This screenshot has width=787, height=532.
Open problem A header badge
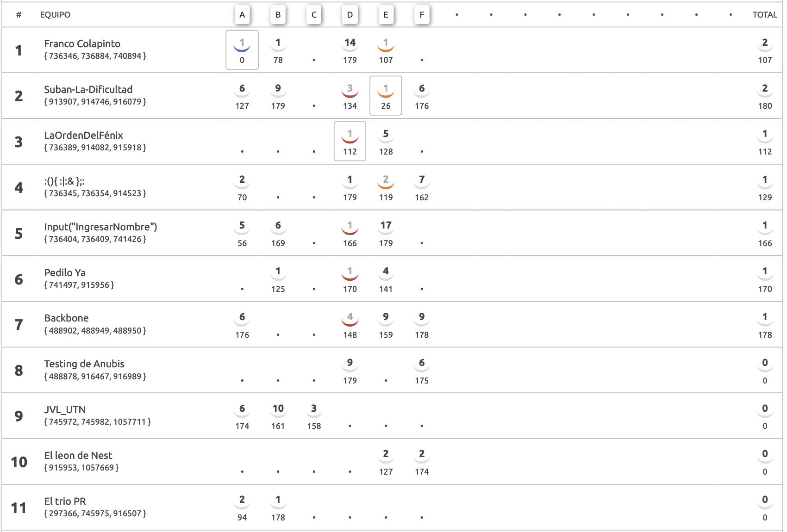242,15
